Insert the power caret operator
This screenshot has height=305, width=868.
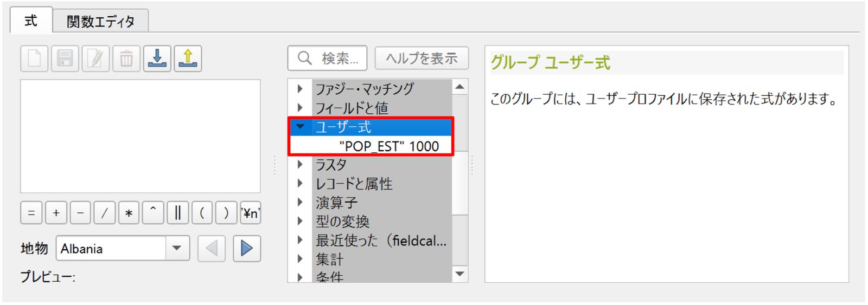pyautogui.click(x=153, y=213)
